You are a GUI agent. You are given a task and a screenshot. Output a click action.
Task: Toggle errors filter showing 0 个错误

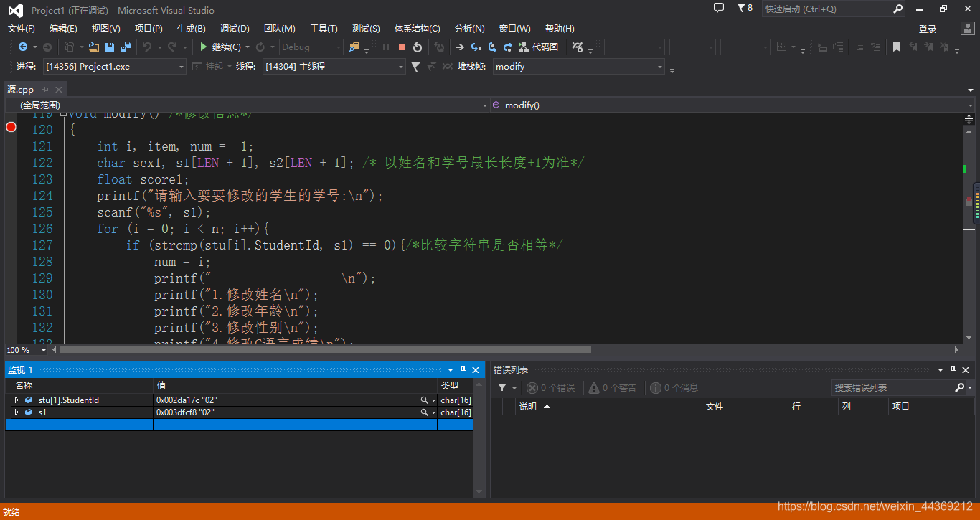coord(550,388)
